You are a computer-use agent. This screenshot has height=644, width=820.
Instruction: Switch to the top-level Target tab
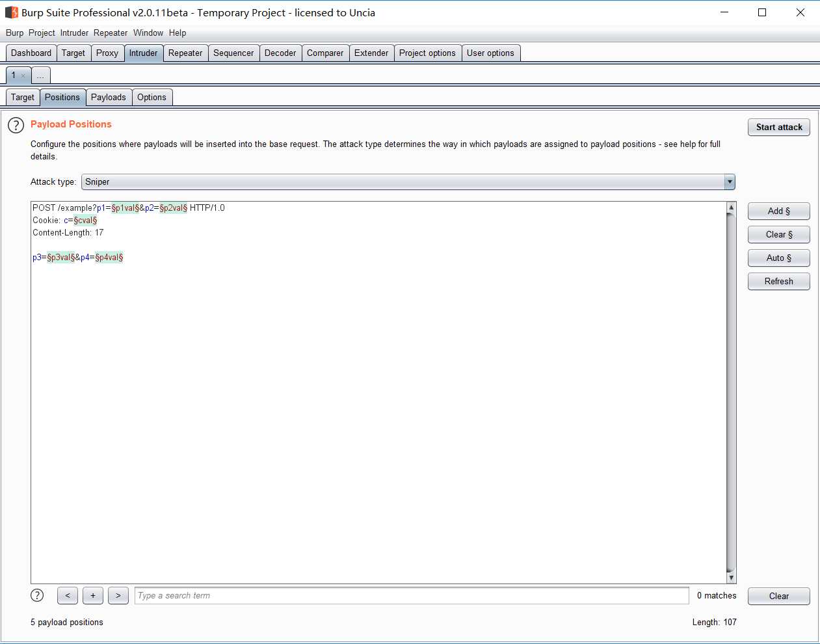pyautogui.click(x=73, y=53)
